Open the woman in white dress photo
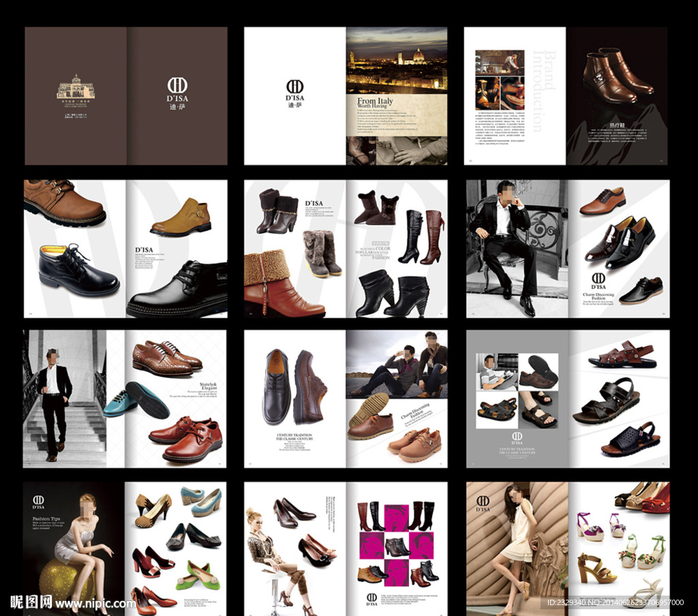Screen dimensions: 698x616 pyautogui.click(x=517, y=549)
